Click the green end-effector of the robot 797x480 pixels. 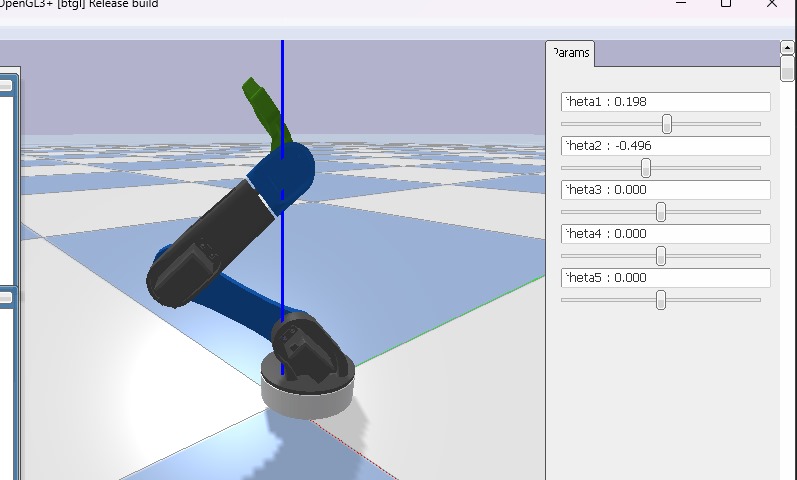[x=260, y=103]
